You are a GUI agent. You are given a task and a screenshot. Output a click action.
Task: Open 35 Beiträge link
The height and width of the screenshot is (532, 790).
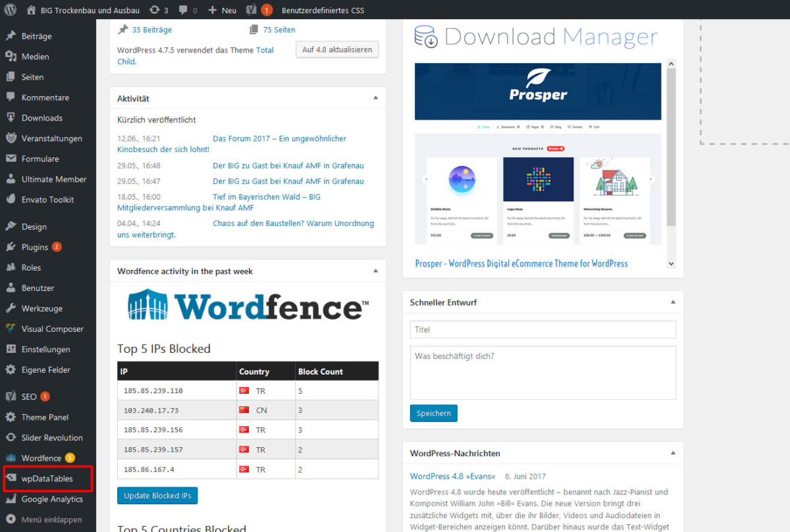point(151,30)
